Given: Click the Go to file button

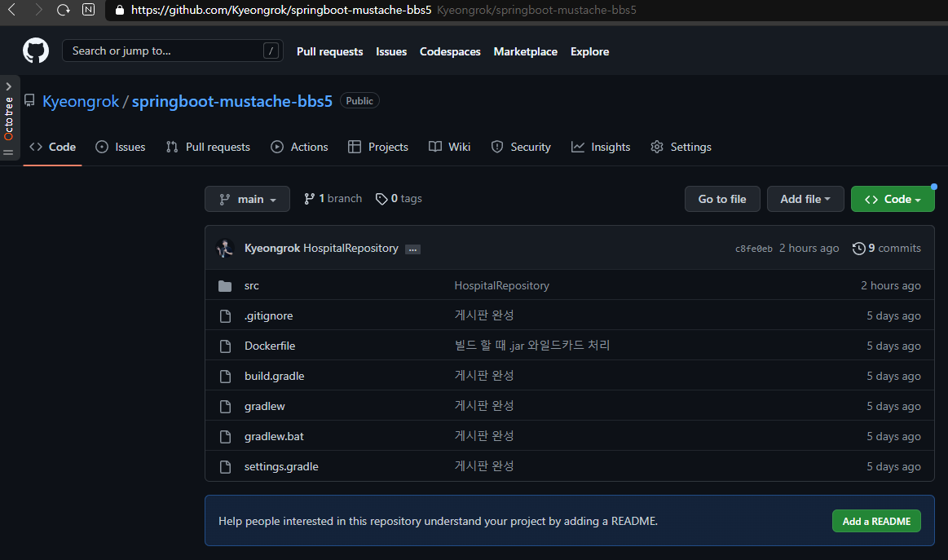Looking at the screenshot, I should click(x=722, y=199).
